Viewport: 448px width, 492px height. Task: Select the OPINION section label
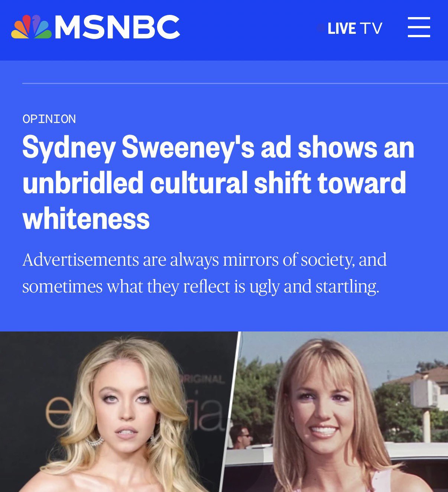[49, 119]
